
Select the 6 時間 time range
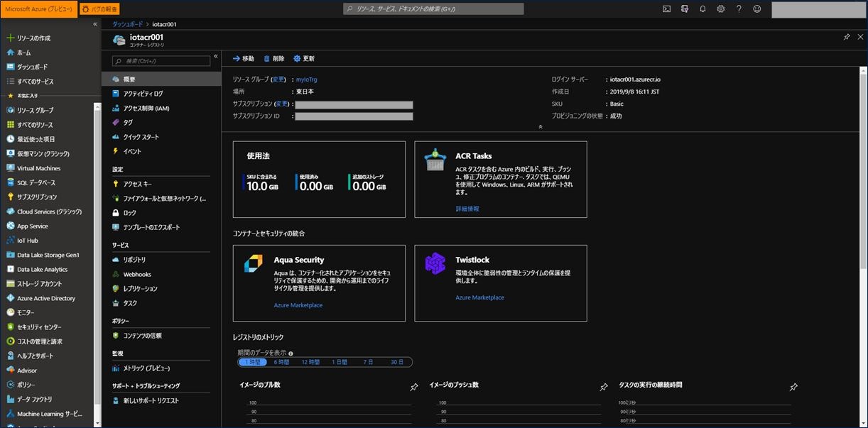pos(281,362)
